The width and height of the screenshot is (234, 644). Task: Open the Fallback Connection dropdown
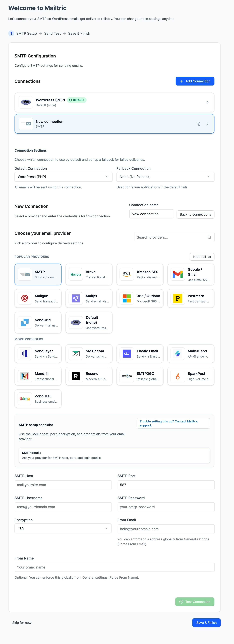165,177
